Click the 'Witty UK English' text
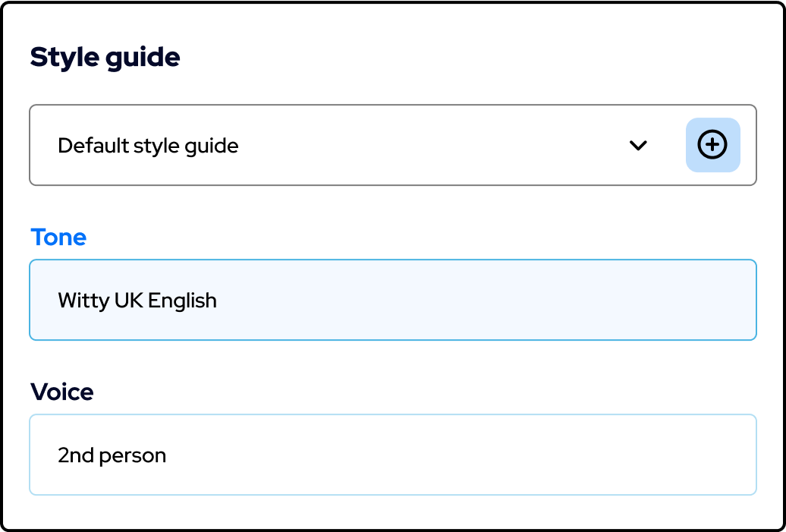786x532 pixels. 137,301
